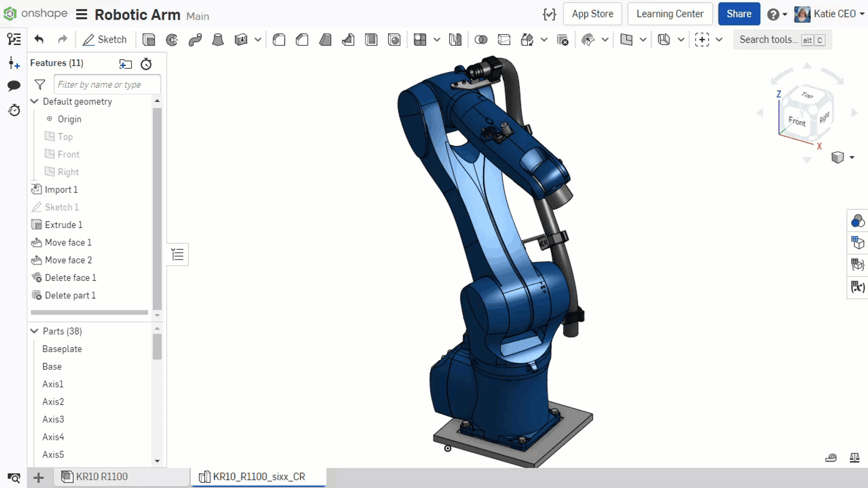Screen dimensions: 868x488
Task: Click the Boolean tool icon
Action: (x=481, y=40)
